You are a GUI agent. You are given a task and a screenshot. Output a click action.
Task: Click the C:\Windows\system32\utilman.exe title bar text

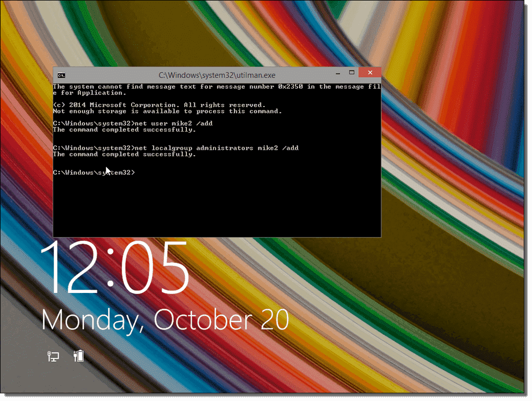click(x=217, y=75)
